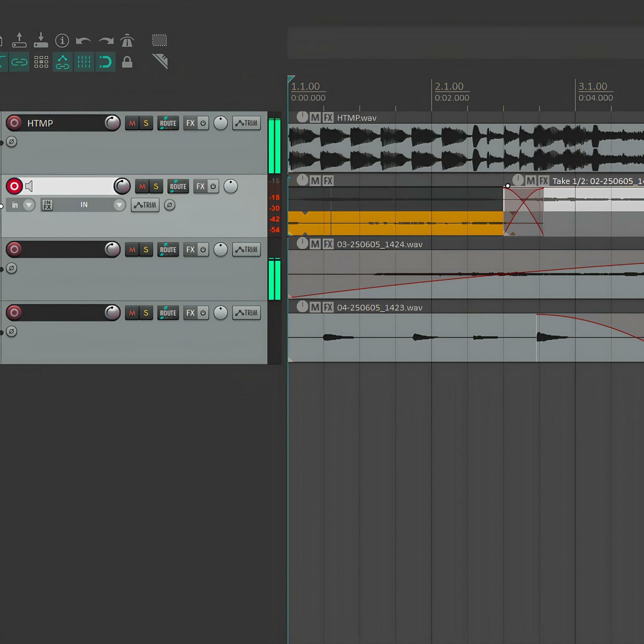Image resolution: width=644 pixels, height=644 pixels.
Task: Click the undo arrow icon in toolbar
Action: [x=83, y=41]
